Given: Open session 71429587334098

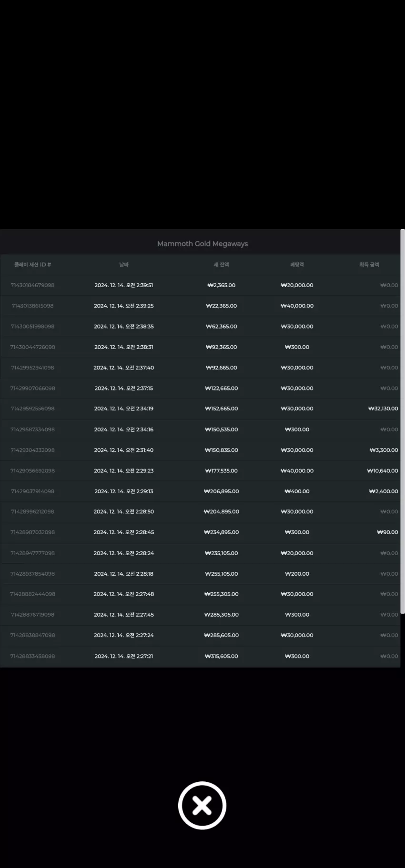Looking at the screenshot, I should [x=32, y=429].
